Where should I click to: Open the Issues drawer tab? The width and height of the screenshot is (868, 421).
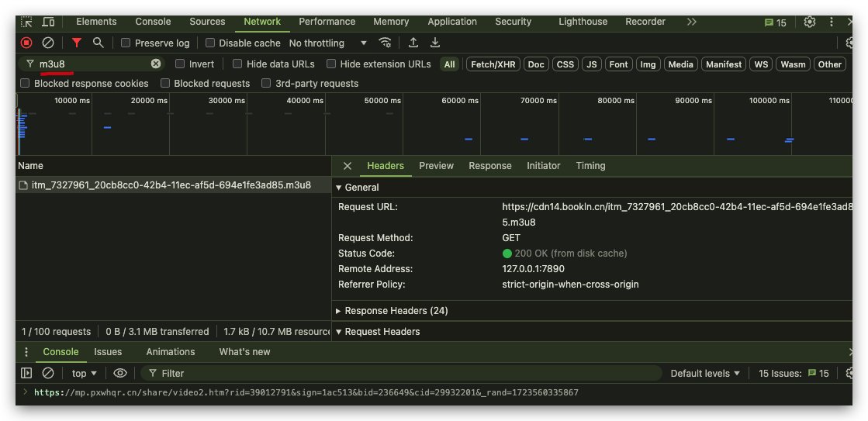108,352
